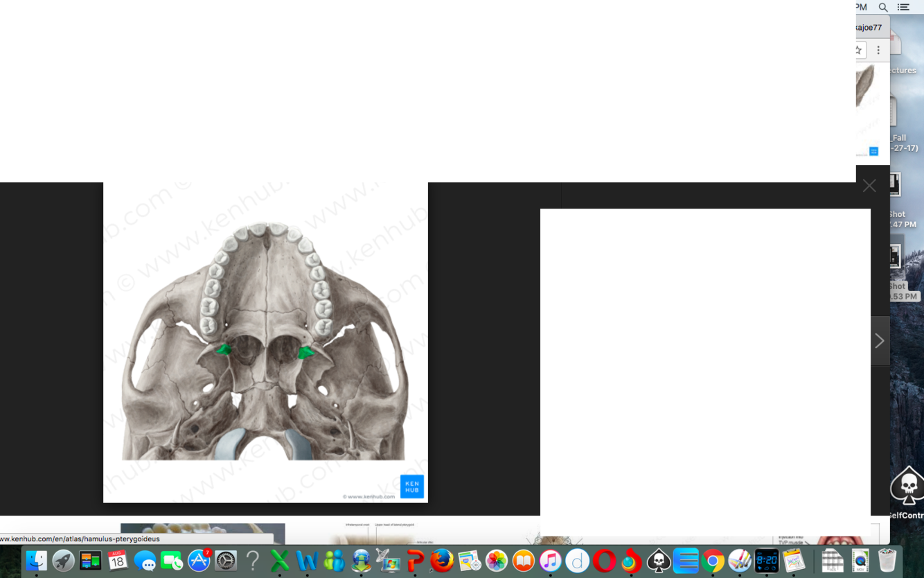Launch iTunes from the Dock
The image size is (924, 578).
coord(550,560)
